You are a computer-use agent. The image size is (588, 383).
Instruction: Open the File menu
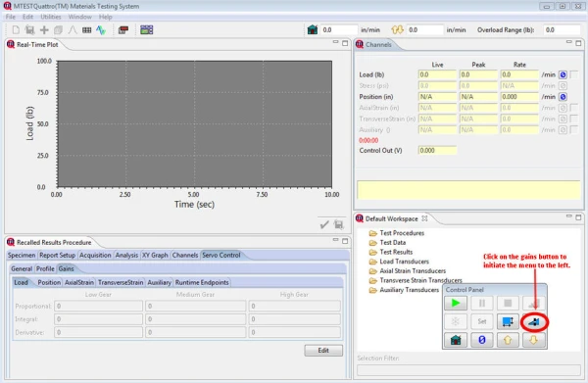[11, 17]
